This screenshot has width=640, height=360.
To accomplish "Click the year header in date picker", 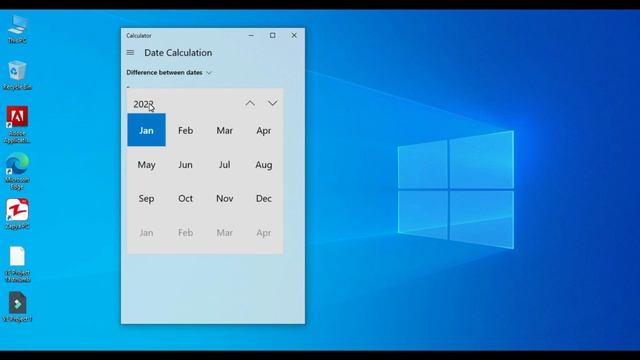I will tap(143, 104).
